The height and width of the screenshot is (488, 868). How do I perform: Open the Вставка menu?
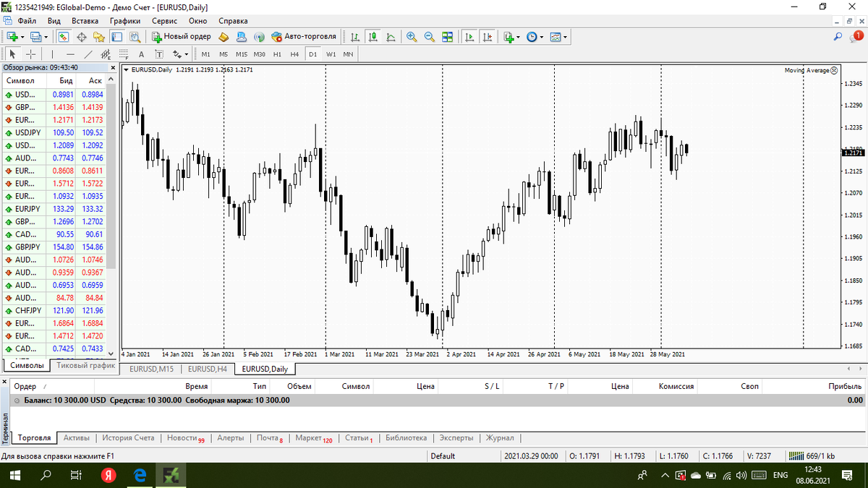point(85,21)
